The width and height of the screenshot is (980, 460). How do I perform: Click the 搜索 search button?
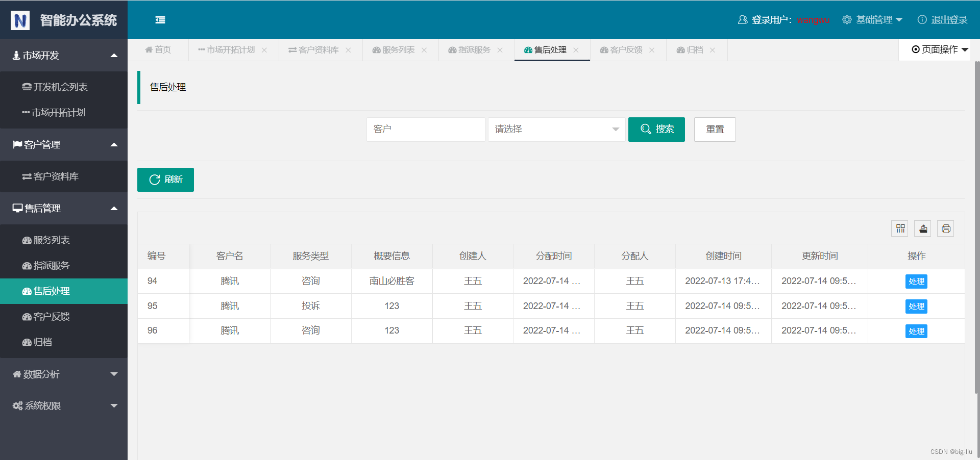pos(656,130)
